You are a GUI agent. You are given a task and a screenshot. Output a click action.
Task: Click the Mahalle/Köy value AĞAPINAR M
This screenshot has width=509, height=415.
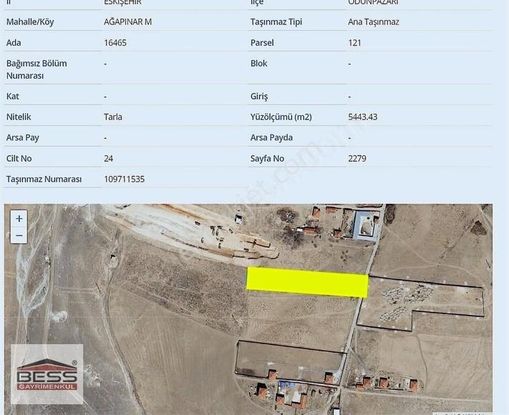click(x=128, y=22)
